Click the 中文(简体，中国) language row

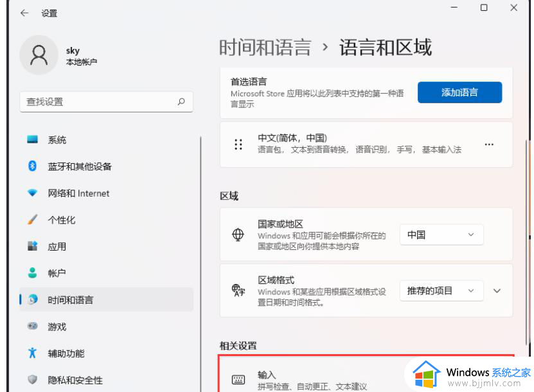click(x=366, y=145)
